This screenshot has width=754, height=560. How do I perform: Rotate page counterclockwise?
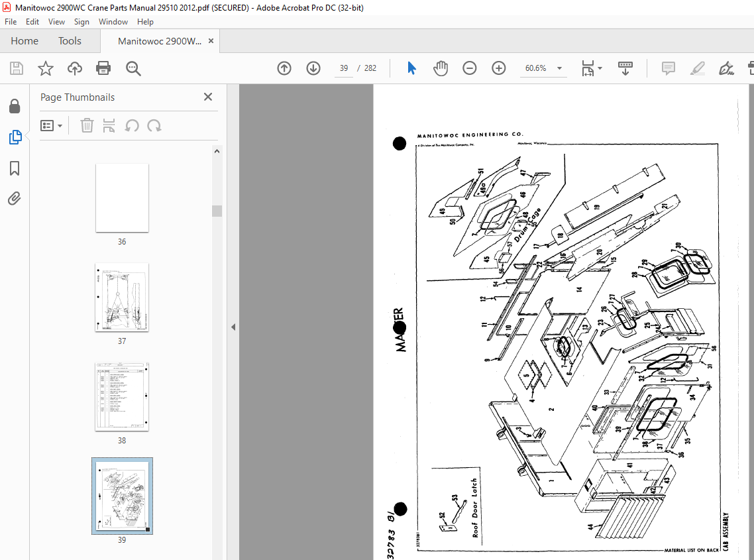(132, 125)
